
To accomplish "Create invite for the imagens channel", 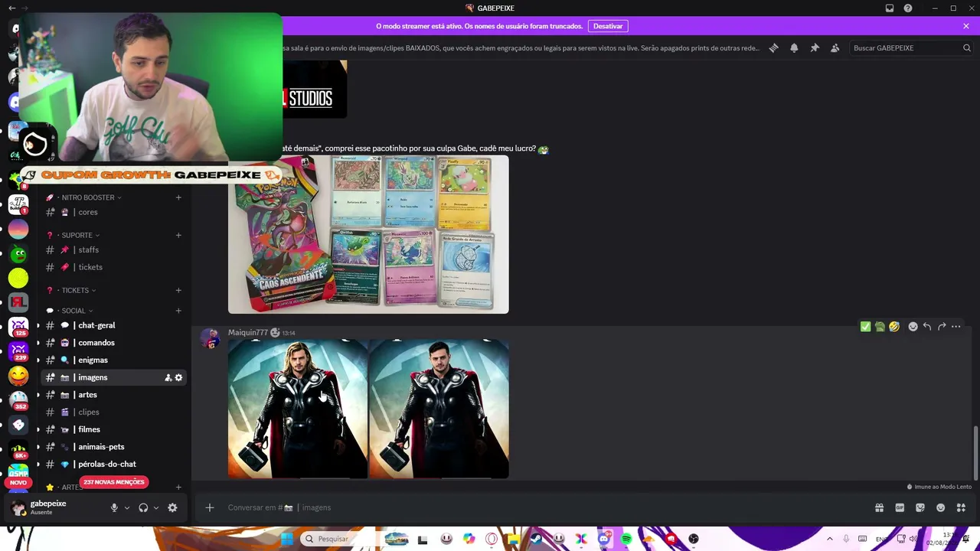I will (168, 377).
